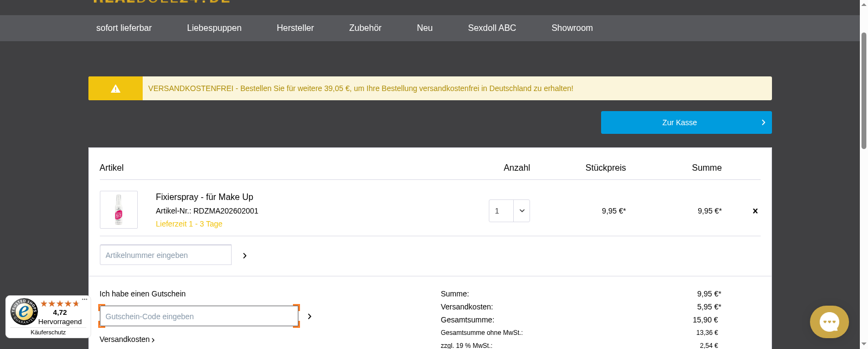
Task: Submit the article number with the arrow icon
Action: [245, 256]
